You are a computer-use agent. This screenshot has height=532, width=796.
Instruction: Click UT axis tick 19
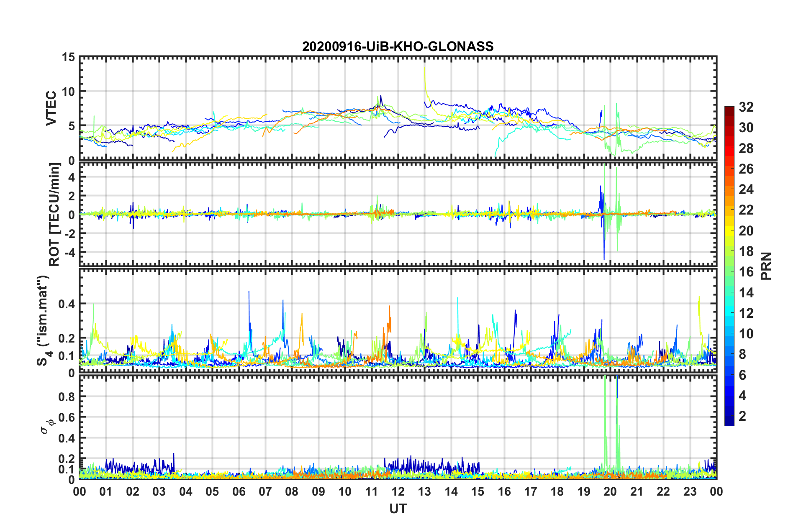[584, 492]
